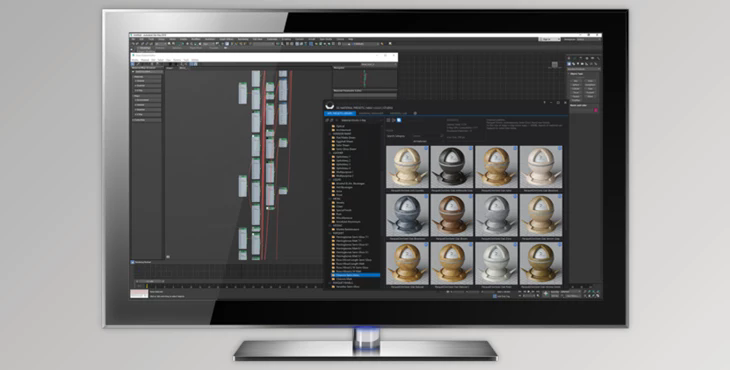Image resolution: width=730 pixels, height=370 pixels.
Task: Click the pink MAXScript mini listener box
Action: [x=139, y=291]
